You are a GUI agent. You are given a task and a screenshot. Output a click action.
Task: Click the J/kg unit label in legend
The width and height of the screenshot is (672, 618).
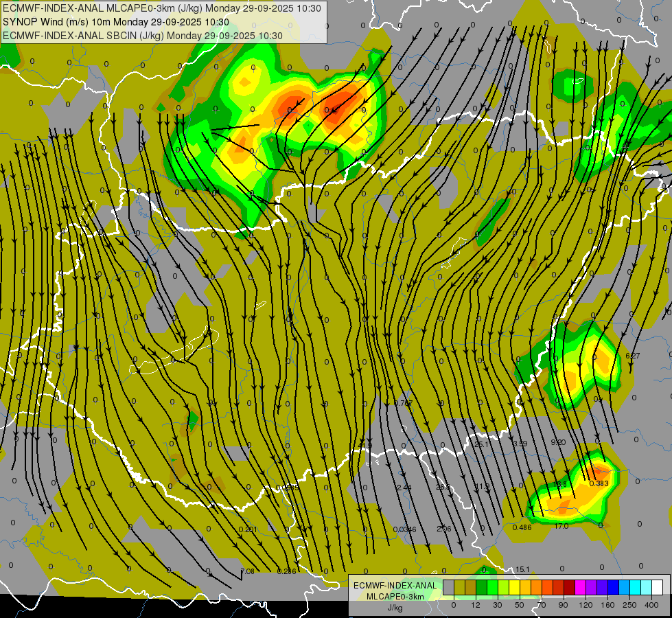[395, 607]
